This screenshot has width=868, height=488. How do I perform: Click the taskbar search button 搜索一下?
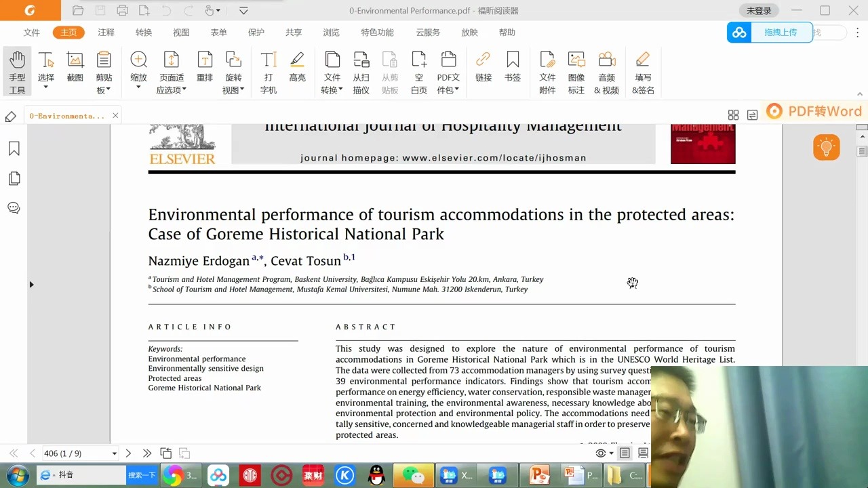(x=142, y=476)
